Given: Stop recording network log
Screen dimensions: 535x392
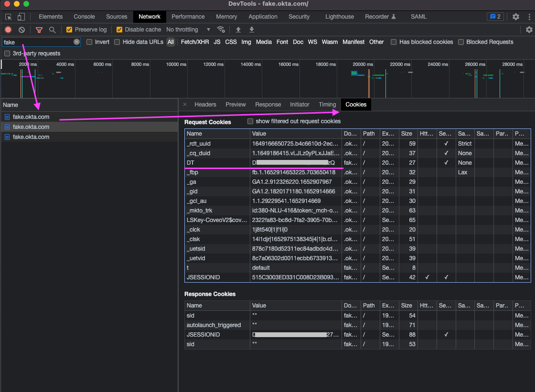Looking at the screenshot, I should point(8,29).
